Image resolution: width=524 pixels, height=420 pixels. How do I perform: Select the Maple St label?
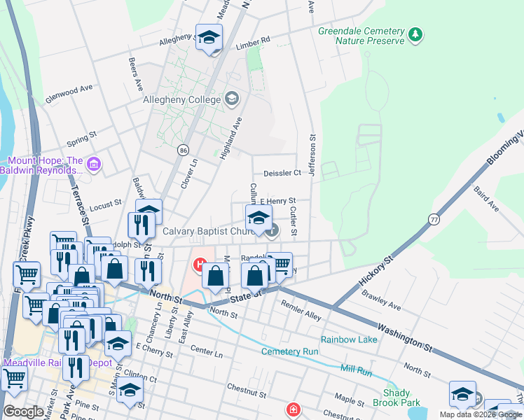(x=350, y=400)
